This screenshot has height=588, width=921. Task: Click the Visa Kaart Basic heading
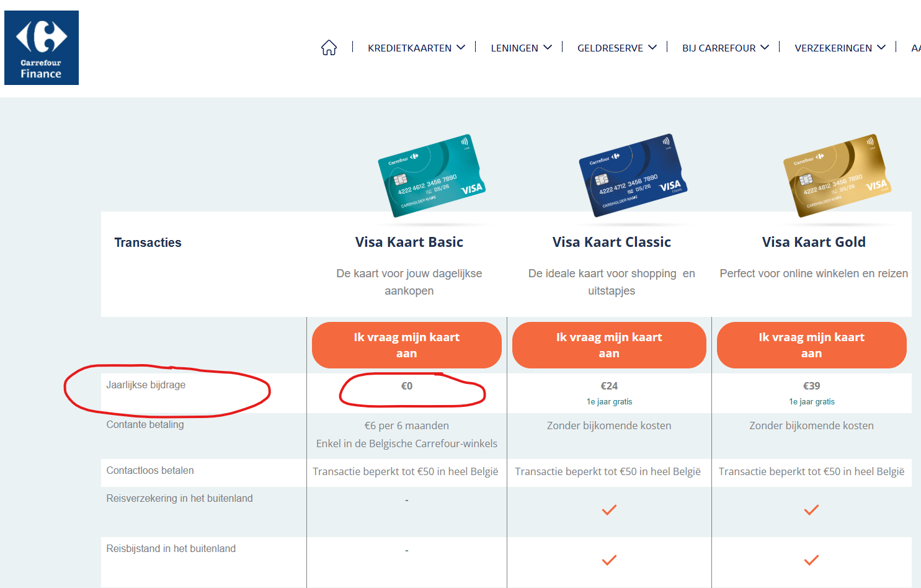(409, 242)
